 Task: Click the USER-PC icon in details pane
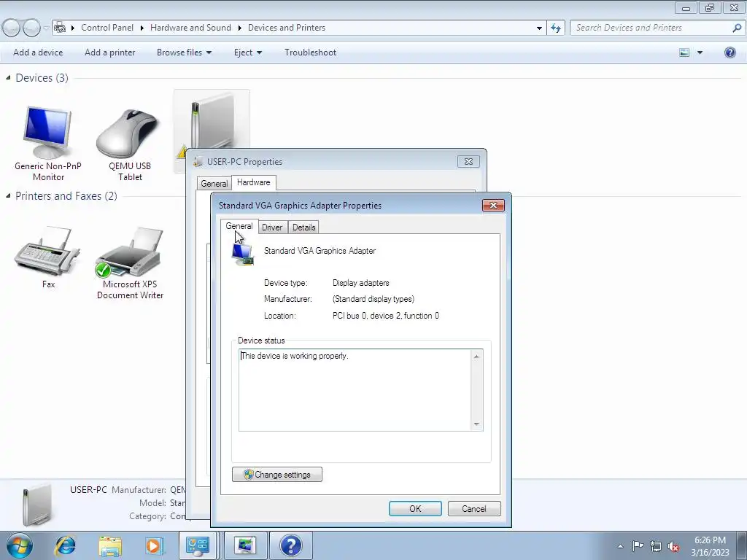[x=37, y=505]
